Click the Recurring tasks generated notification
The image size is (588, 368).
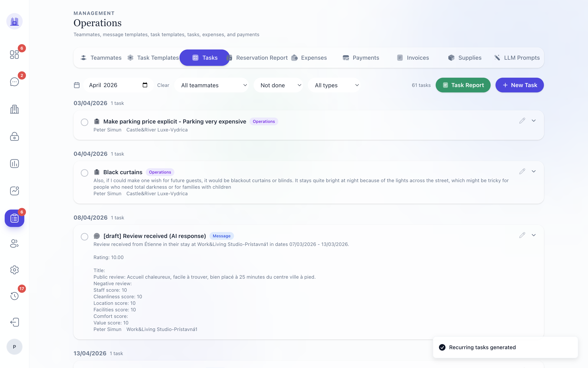[x=505, y=347]
